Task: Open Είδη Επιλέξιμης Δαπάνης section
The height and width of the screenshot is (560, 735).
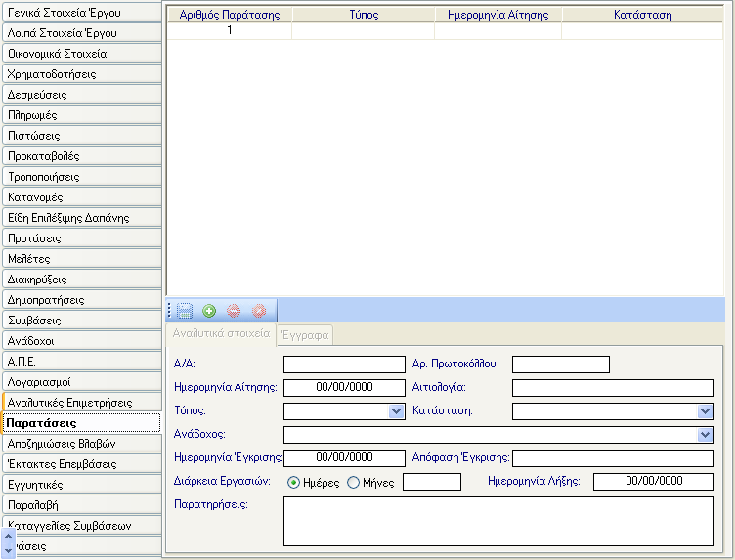Action: click(x=82, y=218)
